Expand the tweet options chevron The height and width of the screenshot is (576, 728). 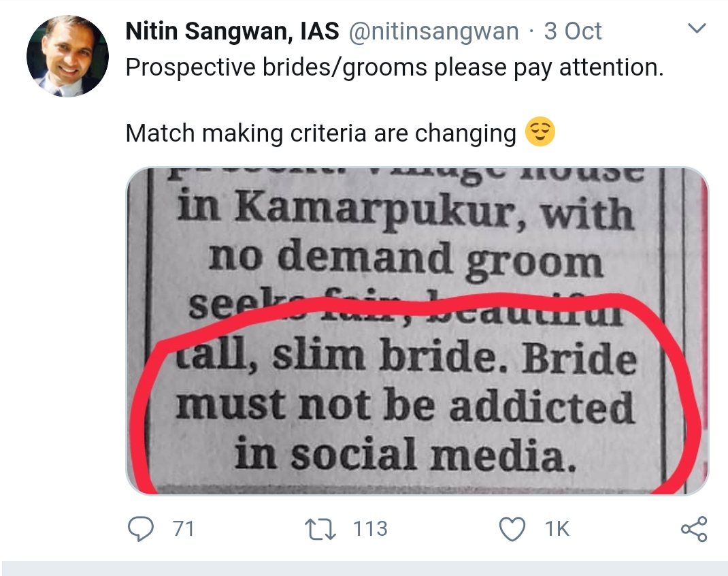pyautogui.click(x=697, y=29)
